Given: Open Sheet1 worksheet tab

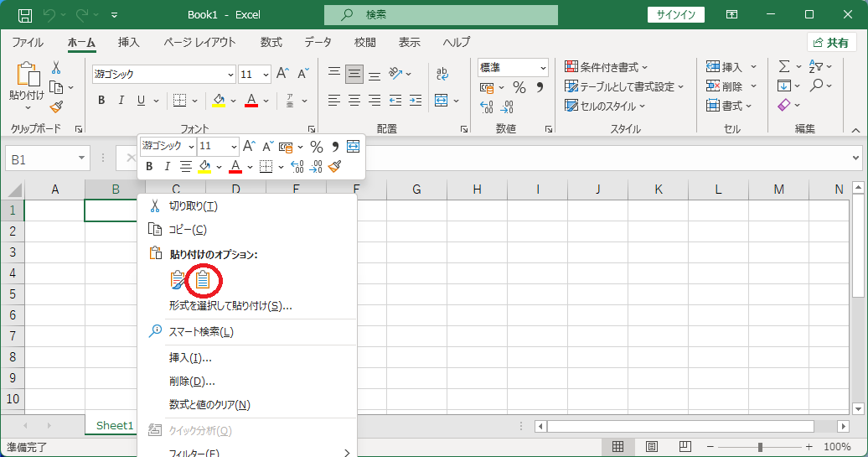Looking at the screenshot, I should coord(115,425).
